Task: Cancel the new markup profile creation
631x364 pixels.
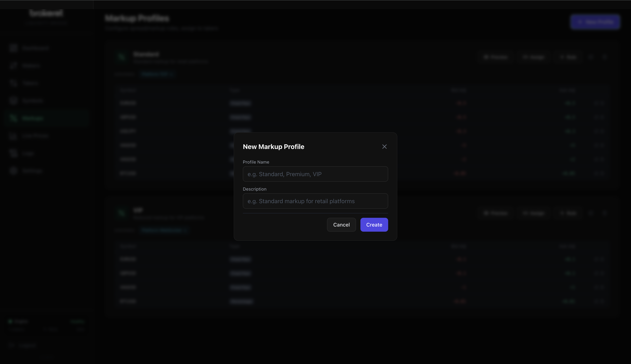Action: point(341,225)
